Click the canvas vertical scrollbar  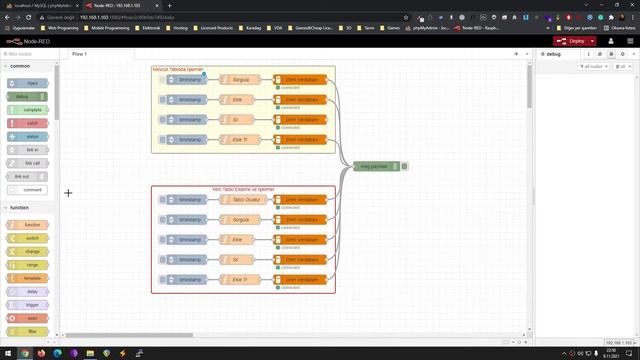coord(529,87)
